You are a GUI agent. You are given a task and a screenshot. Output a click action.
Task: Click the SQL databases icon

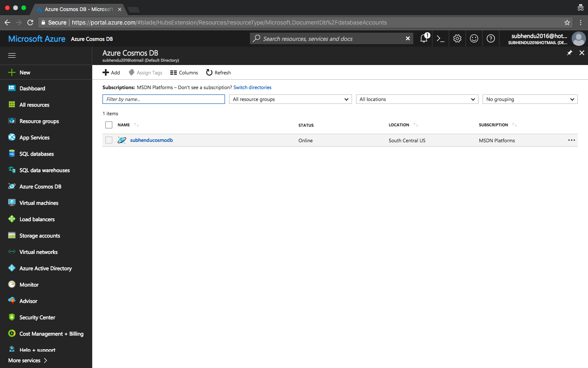coord(12,154)
